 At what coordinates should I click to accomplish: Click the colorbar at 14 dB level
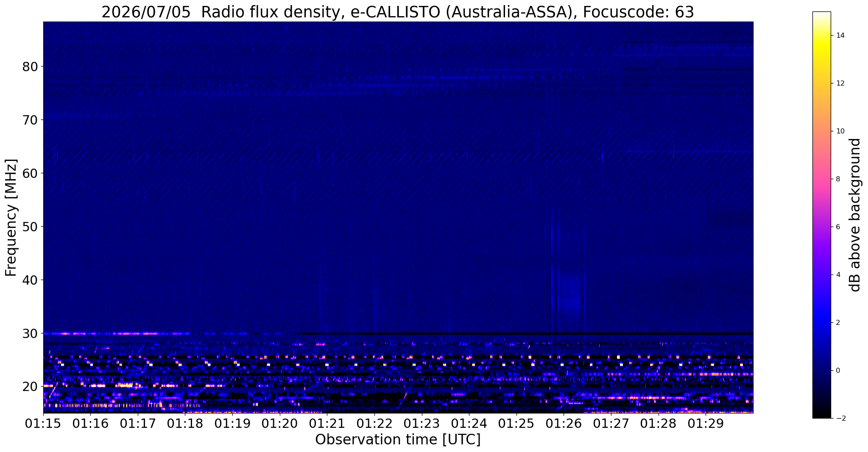tap(821, 36)
